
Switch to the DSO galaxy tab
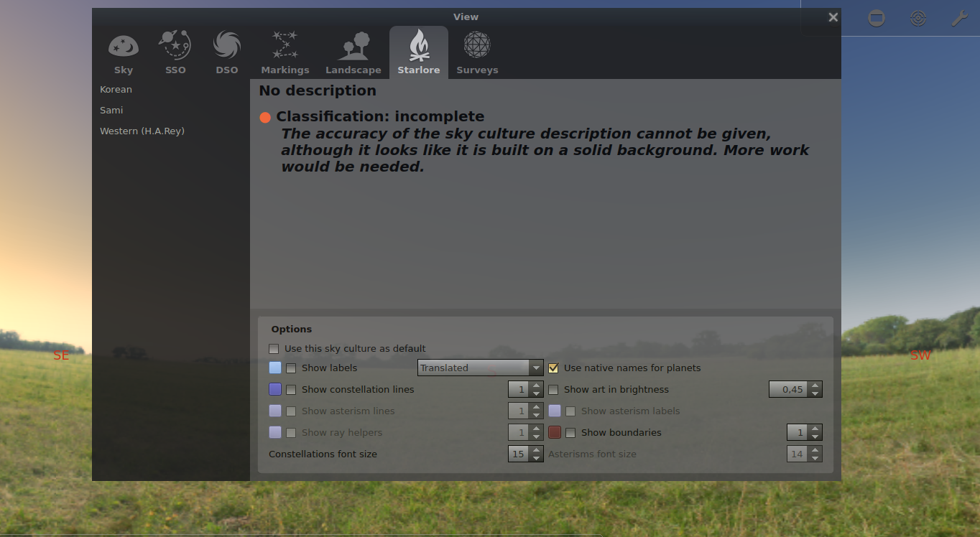(227, 53)
